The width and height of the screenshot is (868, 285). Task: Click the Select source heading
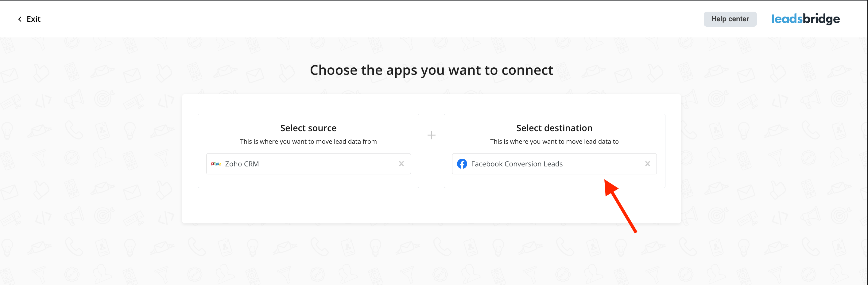(x=308, y=128)
